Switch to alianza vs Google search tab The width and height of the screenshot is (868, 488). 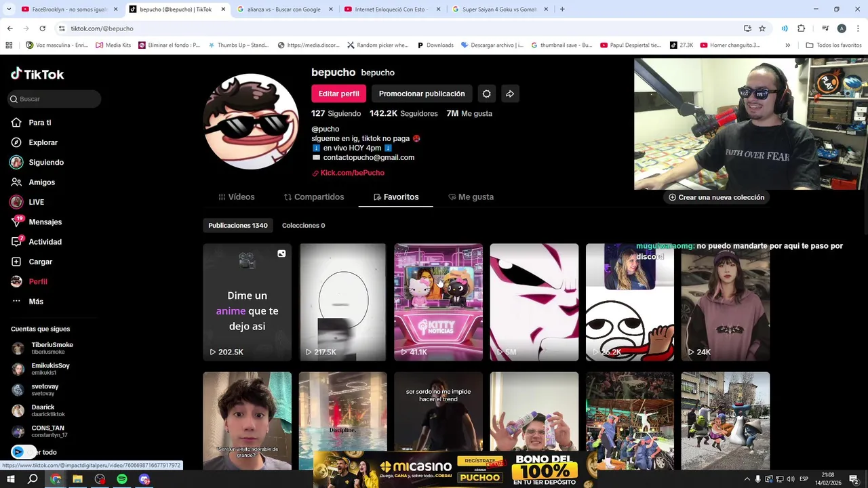[283, 9]
